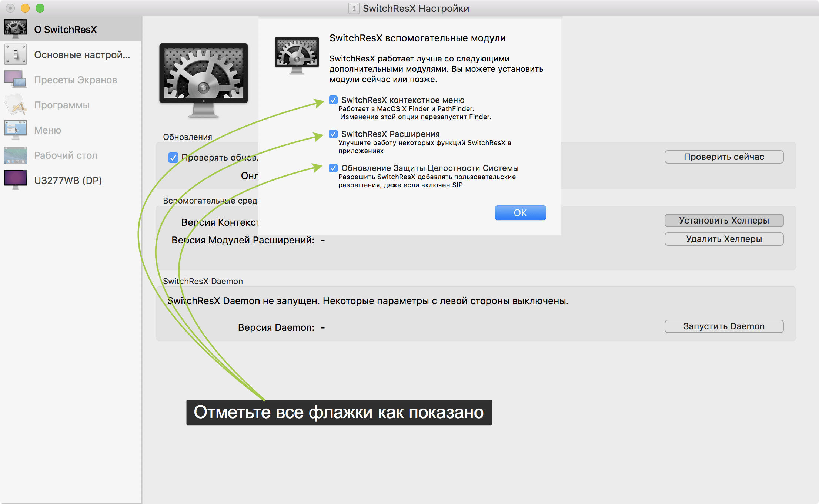Click the gear monitor icon in helper dialog
Screen dimensions: 819x504
(x=297, y=56)
